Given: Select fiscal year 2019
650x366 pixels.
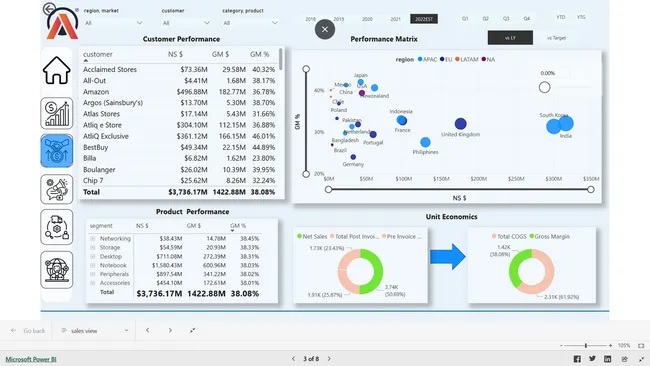Looking at the screenshot, I should (339, 19).
